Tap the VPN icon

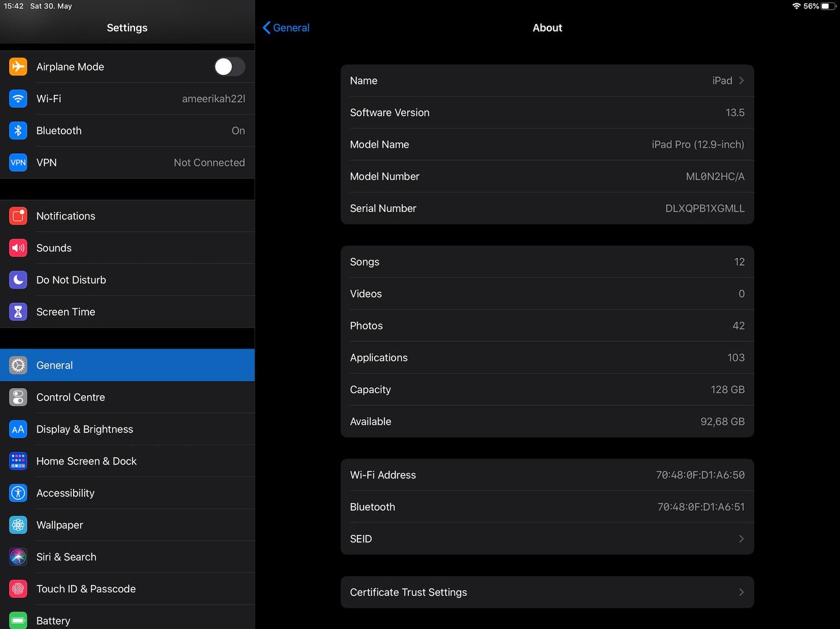tap(18, 163)
